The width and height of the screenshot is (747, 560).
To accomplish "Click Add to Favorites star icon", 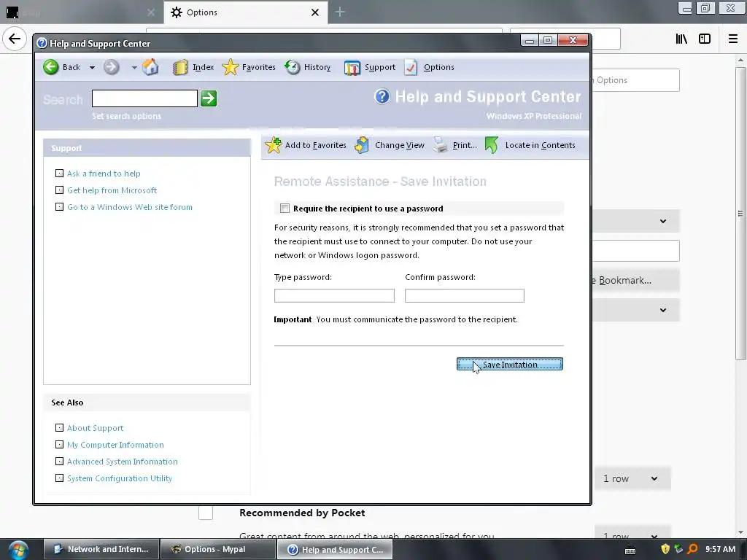I will pyautogui.click(x=274, y=145).
